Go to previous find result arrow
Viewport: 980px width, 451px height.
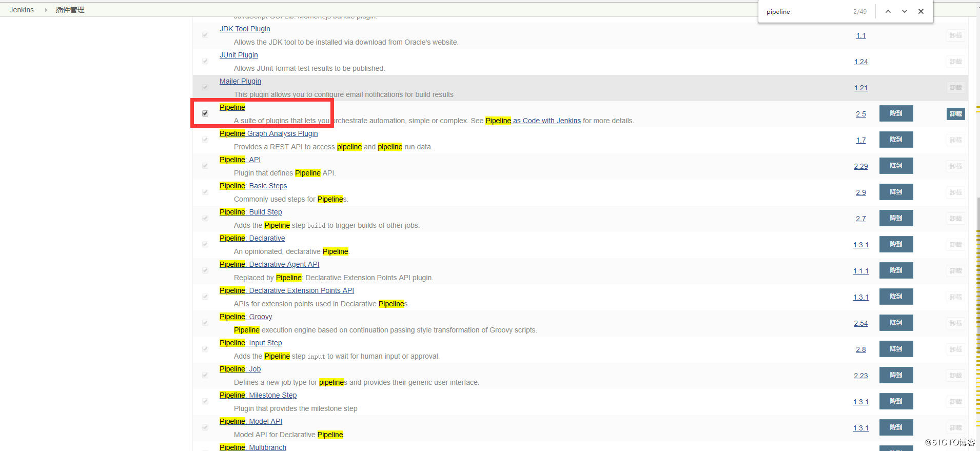pos(888,11)
